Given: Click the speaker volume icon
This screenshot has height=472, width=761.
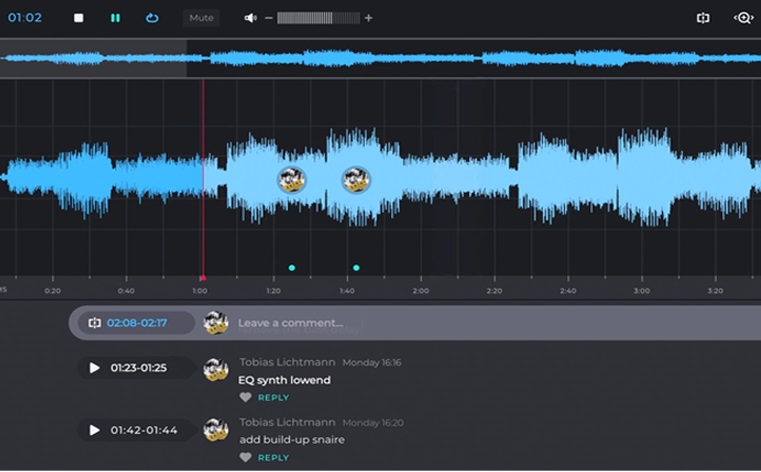Looking at the screenshot, I should click(x=250, y=18).
